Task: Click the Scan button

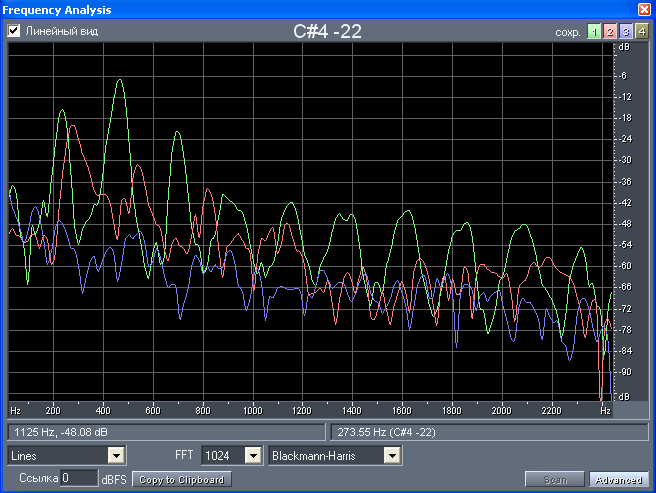Action: coord(555,480)
